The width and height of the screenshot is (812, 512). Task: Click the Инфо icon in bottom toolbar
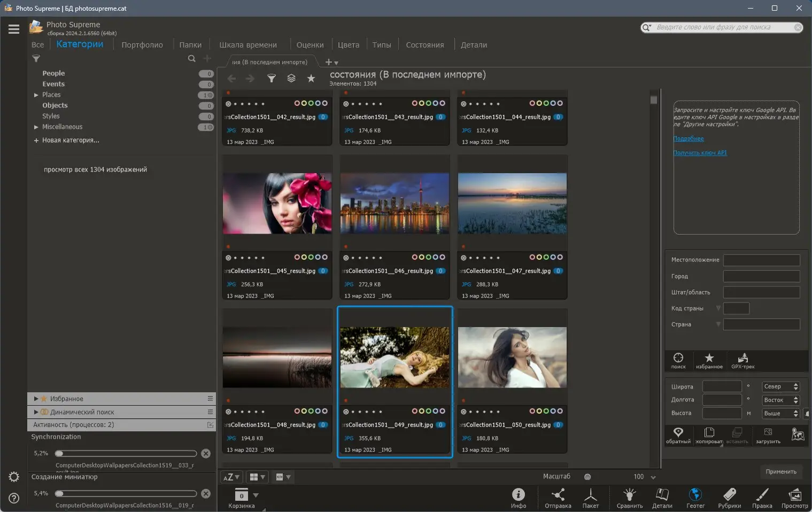518,494
